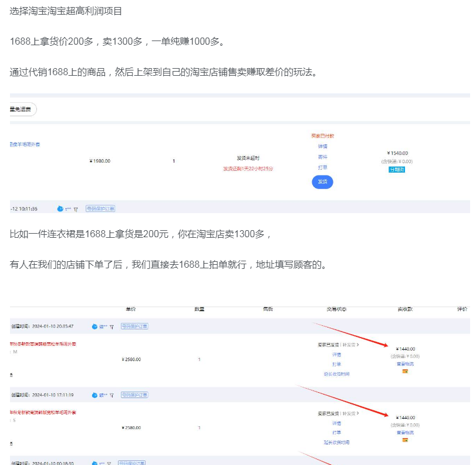Click 查看物流 on the first ¥2580 order

(406, 364)
